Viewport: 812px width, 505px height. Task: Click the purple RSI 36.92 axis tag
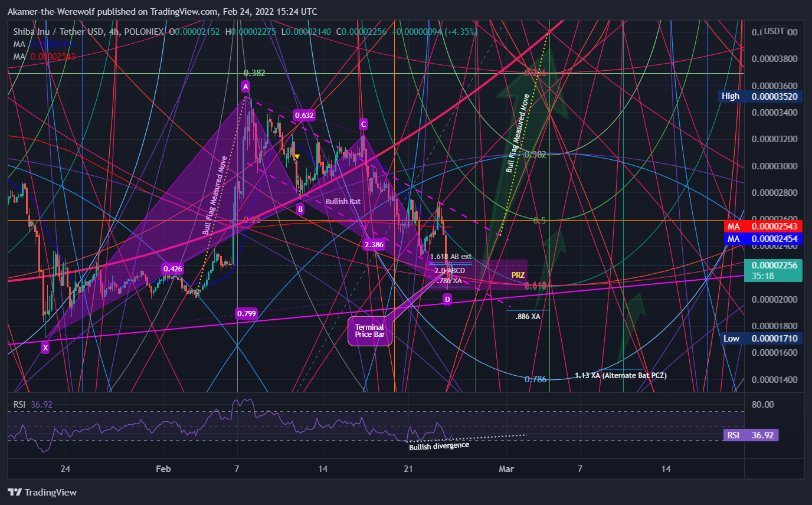click(x=751, y=435)
